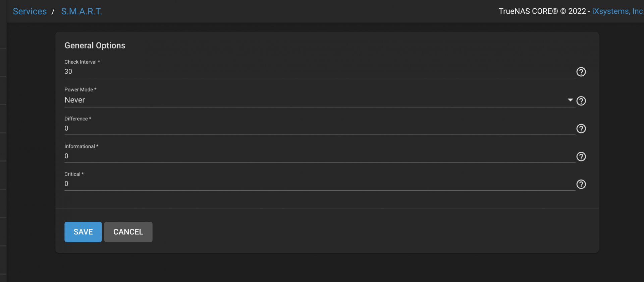Click the Difference field help icon
Image resolution: width=644 pixels, height=282 pixels.
coord(581,129)
